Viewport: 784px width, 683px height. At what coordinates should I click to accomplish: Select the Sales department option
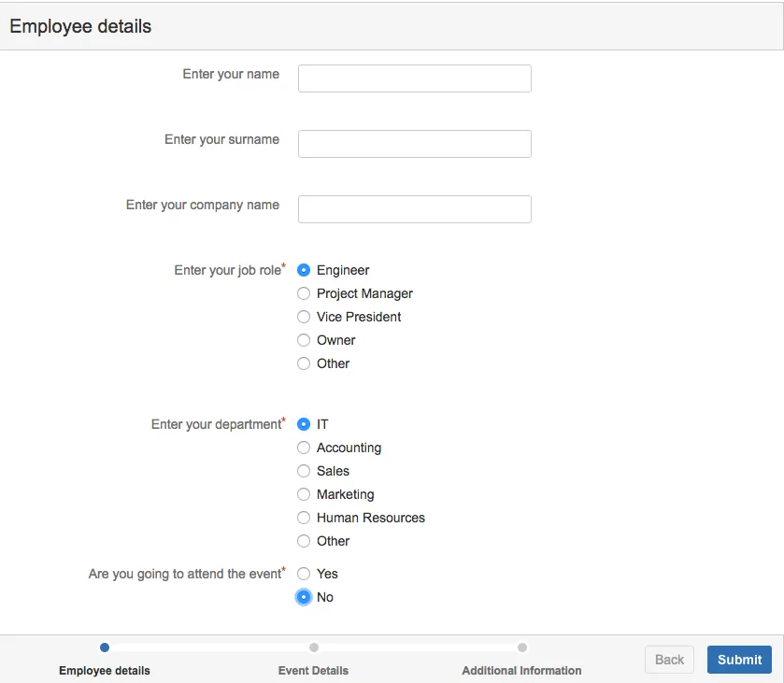(304, 471)
